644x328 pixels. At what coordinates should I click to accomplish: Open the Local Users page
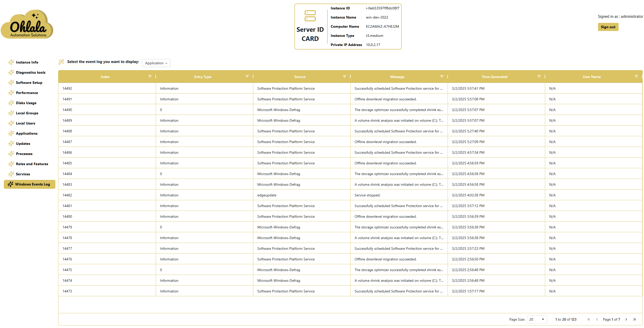(x=25, y=123)
